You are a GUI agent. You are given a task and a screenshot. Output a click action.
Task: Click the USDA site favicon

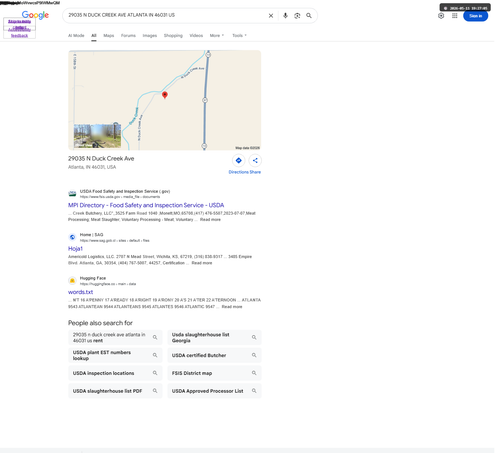click(72, 194)
